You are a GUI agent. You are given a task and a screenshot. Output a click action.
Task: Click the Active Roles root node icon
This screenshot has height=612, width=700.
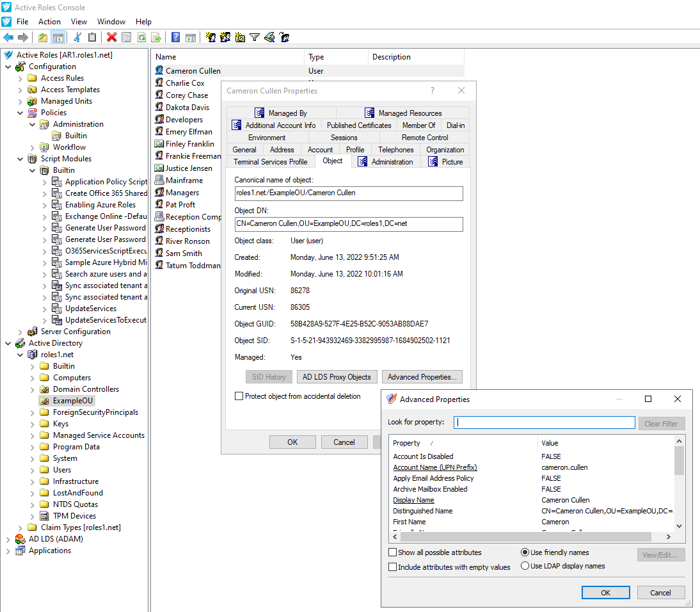coord(8,55)
